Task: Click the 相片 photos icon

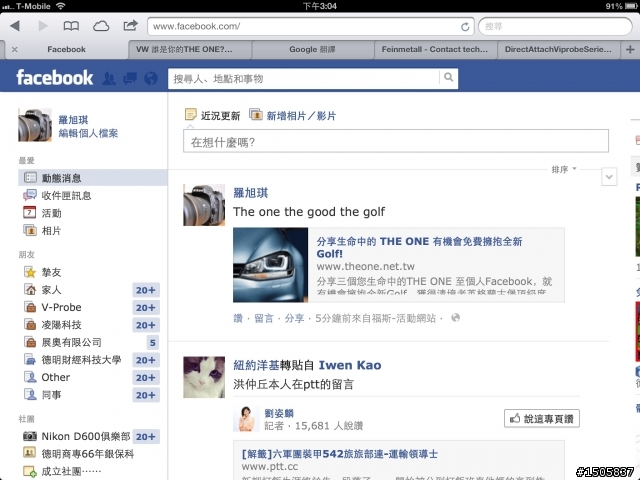Action: (30, 230)
